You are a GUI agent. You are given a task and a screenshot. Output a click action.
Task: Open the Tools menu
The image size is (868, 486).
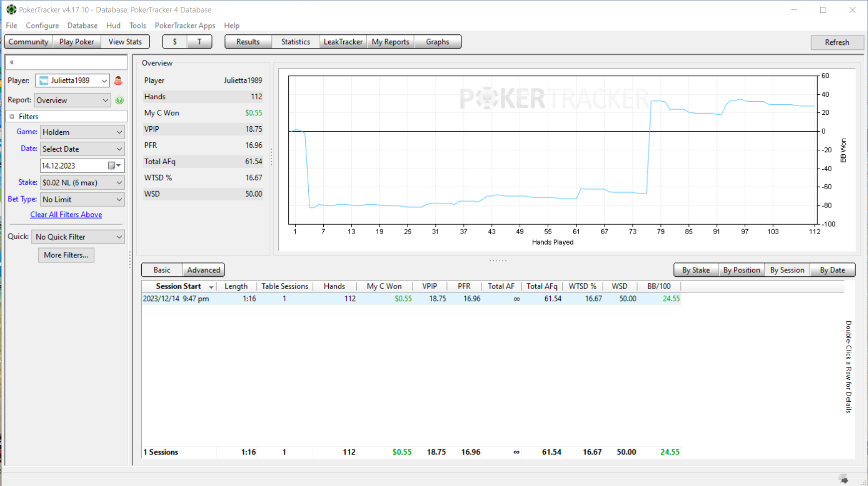138,25
